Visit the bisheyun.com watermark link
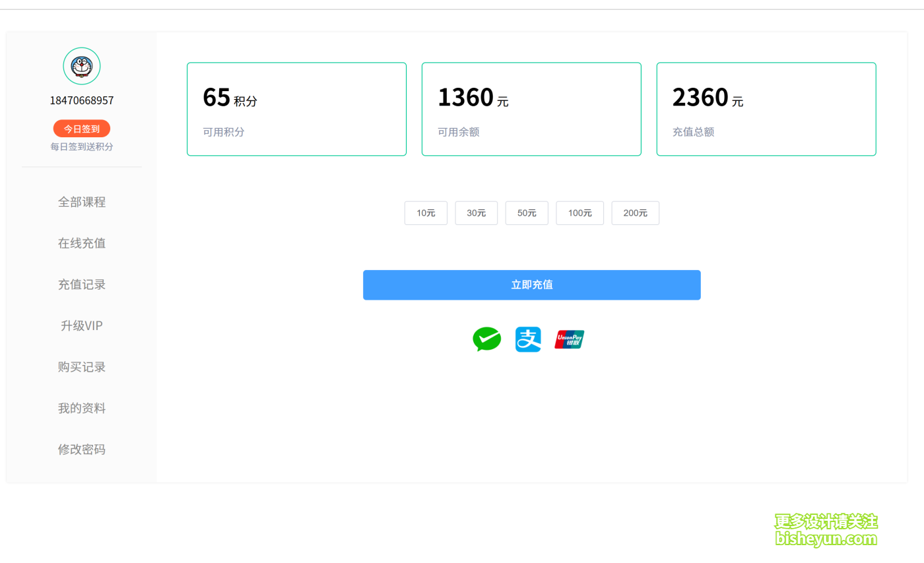The height and width of the screenshot is (563, 924). [x=826, y=538]
